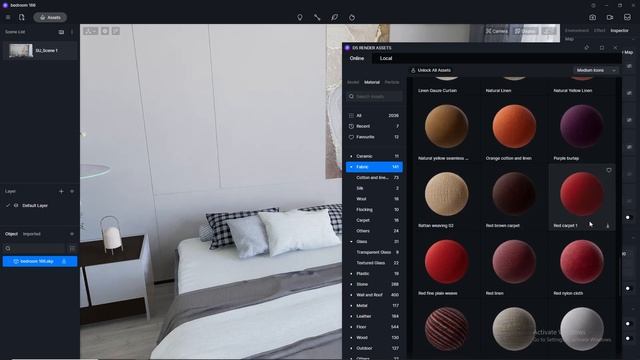Open the Recent assets list

(x=374, y=126)
